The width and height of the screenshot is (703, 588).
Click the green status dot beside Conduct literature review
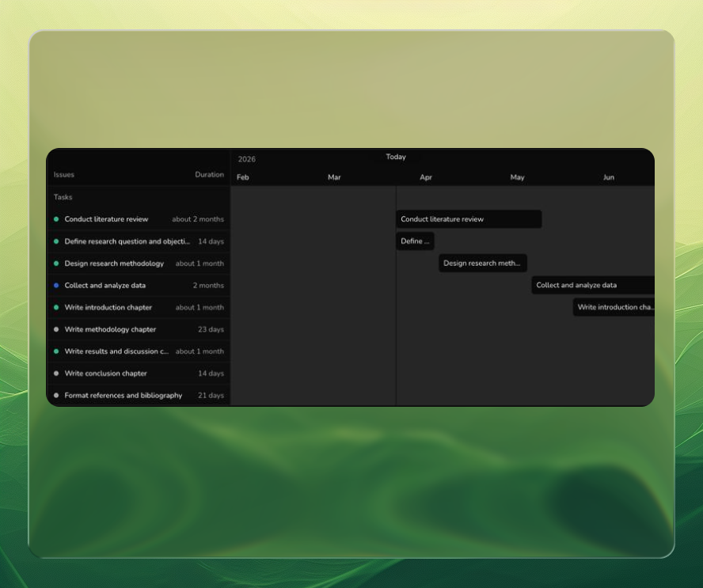point(55,219)
